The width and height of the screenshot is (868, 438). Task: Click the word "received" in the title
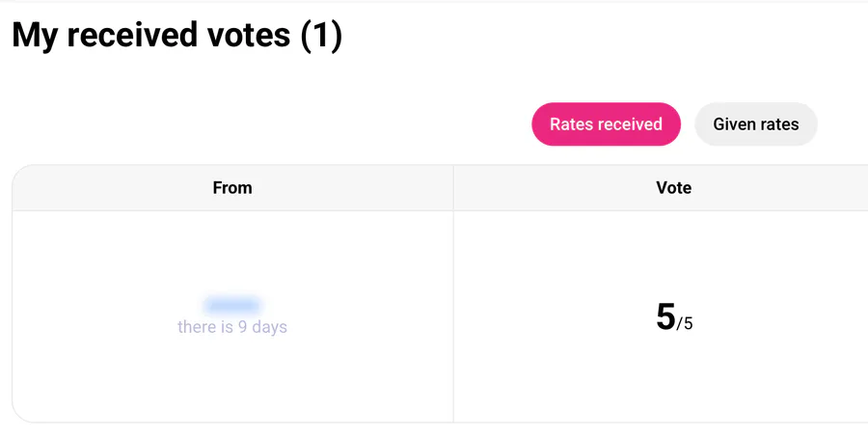pos(132,35)
